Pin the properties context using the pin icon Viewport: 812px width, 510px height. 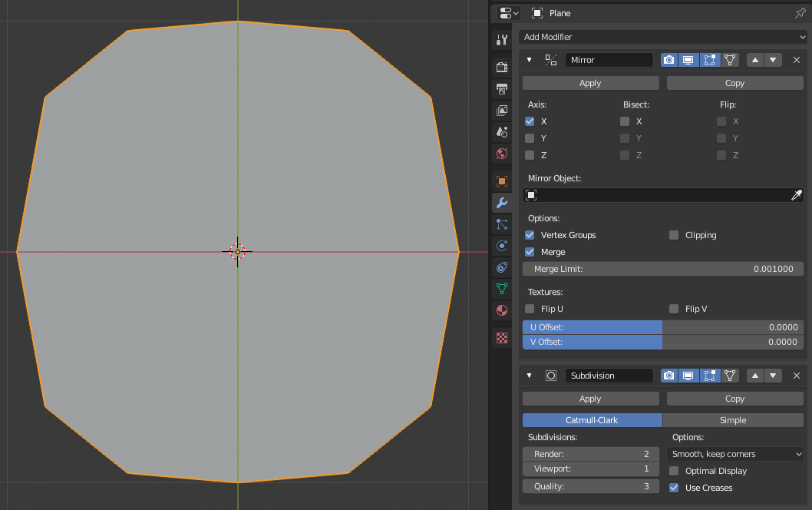click(800, 13)
